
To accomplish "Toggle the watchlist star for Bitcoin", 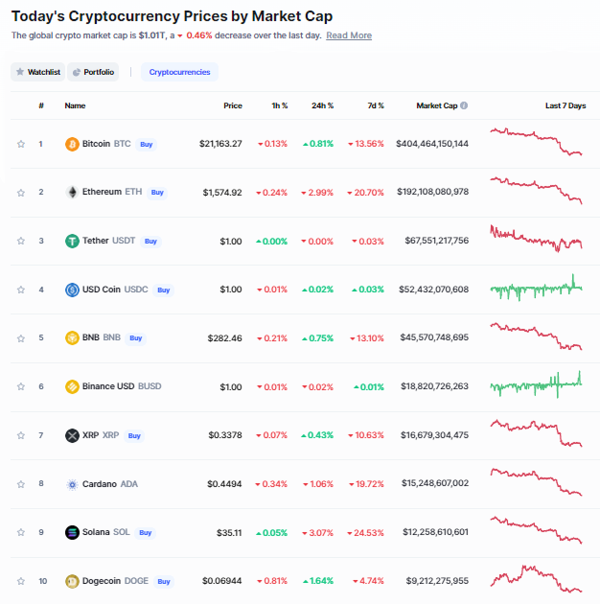I will pyautogui.click(x=21, y=144).
